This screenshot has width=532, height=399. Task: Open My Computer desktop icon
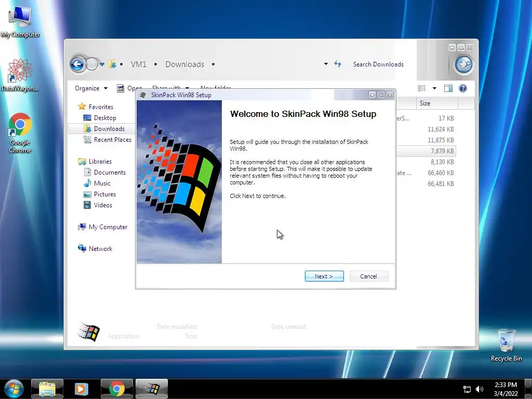point(20,21)
